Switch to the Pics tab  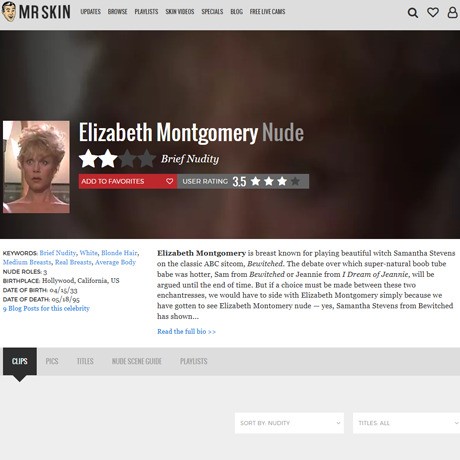click(x=52, y=361)
